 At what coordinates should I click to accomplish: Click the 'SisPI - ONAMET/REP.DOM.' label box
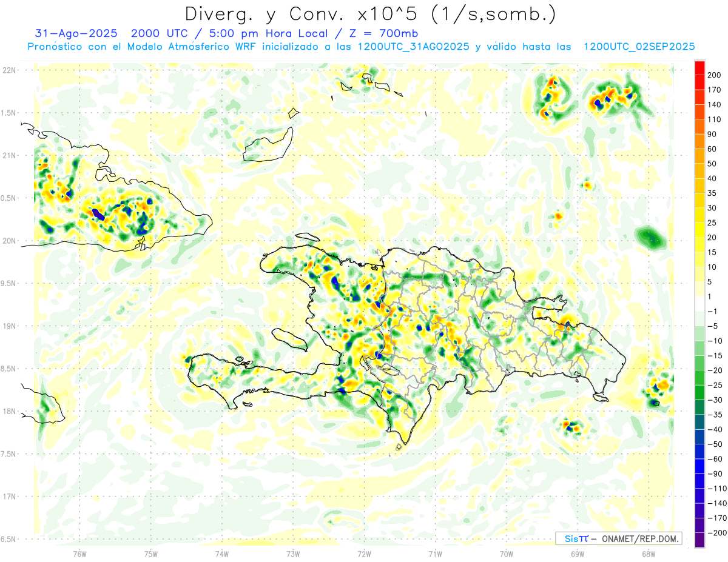[618, 538]
